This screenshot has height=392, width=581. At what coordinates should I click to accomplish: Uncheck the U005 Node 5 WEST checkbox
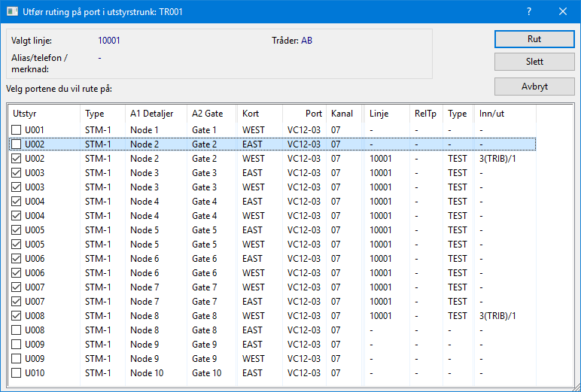(17, 245)
